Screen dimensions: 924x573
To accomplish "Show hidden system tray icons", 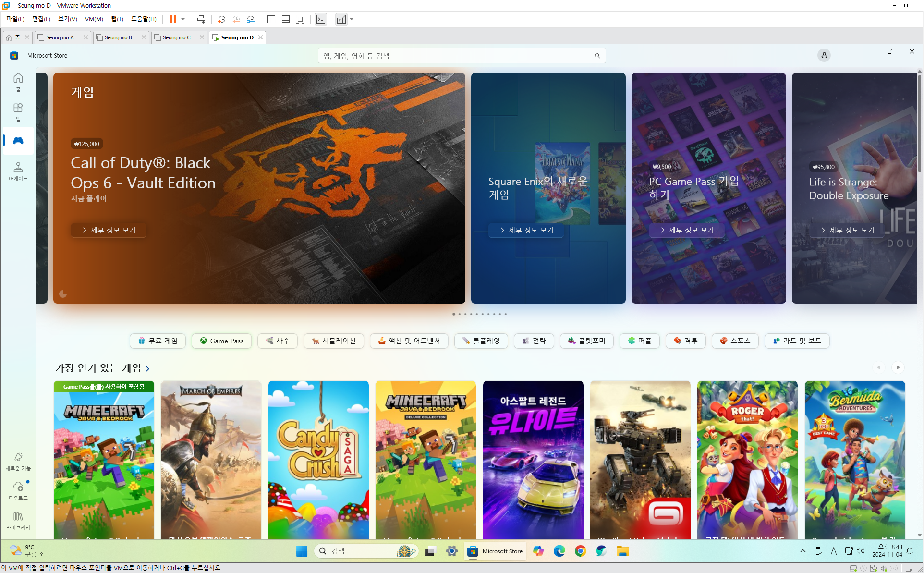I will [x=802, y=551].
